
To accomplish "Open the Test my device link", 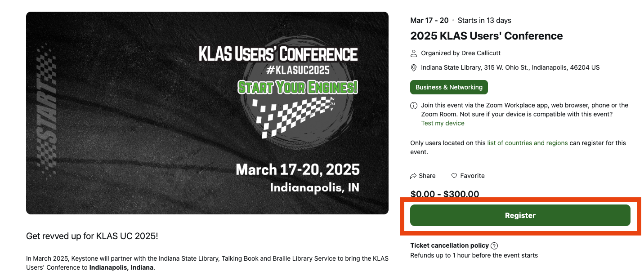I will coord(443,123).
